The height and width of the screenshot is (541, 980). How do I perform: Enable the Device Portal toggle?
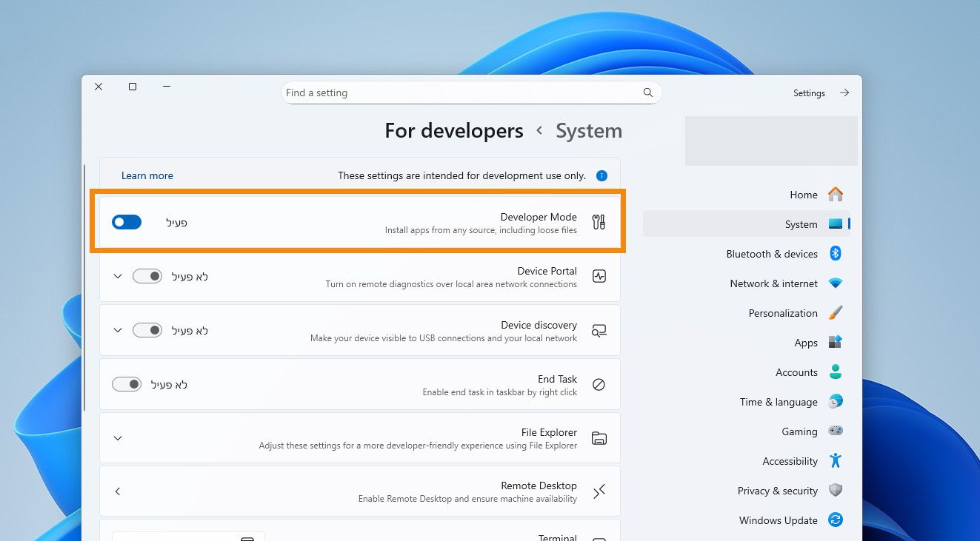click(x=147, y=276)
